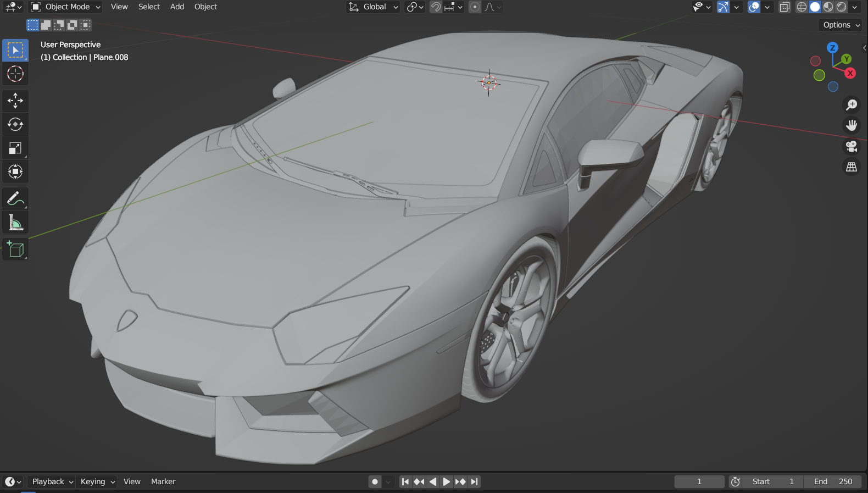Toggle X-ray display mode
The height and width of the screenshot is (493, 868).
[x=784, y=7]
